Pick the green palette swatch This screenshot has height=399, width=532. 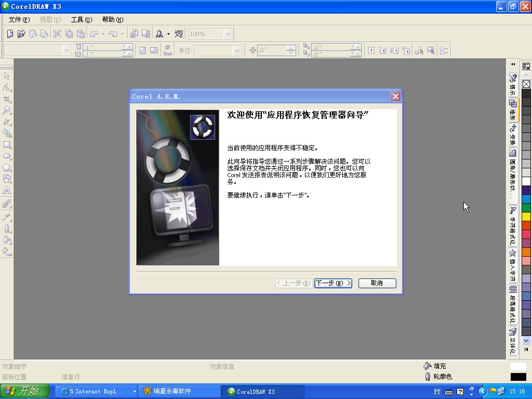point(526,207)
